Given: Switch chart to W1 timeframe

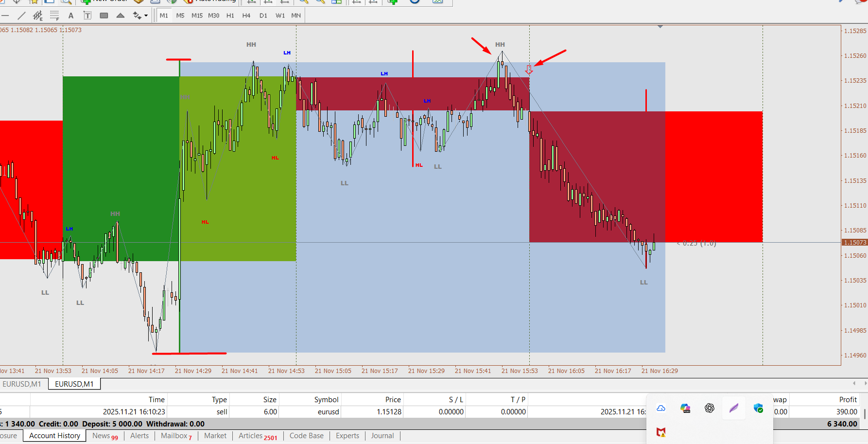Looking at the screenshot, I should click(x=280, y=16).
